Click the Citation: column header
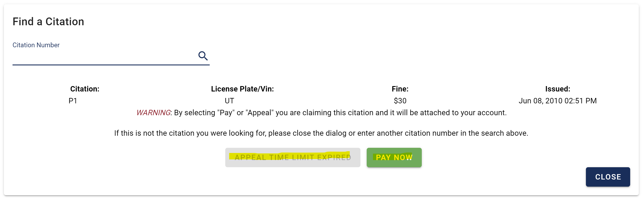The height and width of the screenshot is (200, 644). point(85,89)
